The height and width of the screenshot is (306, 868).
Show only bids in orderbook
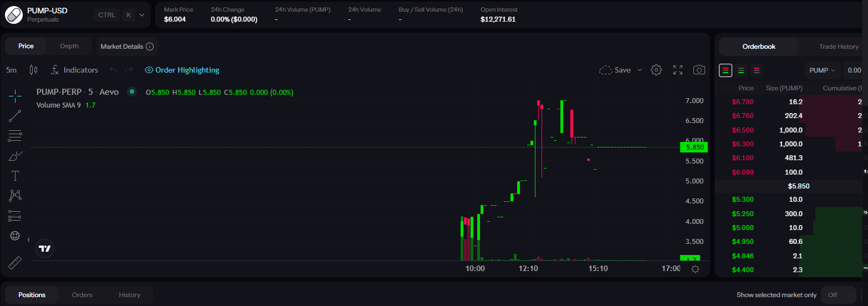pyautogui.click(x=741, y=70)
